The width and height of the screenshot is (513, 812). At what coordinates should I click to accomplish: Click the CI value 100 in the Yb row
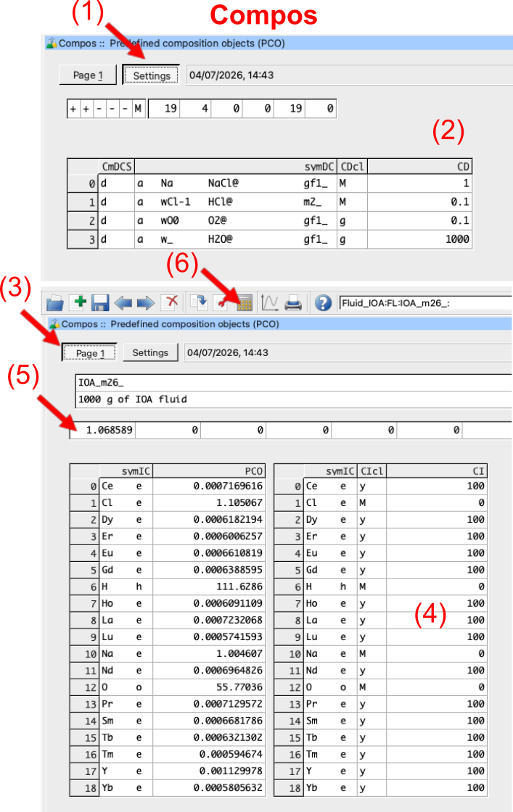point(436,787)
